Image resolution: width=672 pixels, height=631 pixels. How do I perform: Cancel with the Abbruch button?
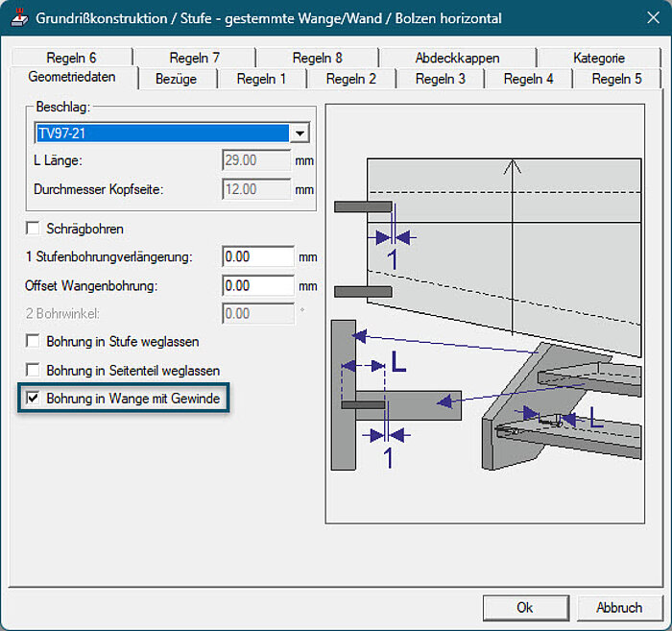[619, 607]
